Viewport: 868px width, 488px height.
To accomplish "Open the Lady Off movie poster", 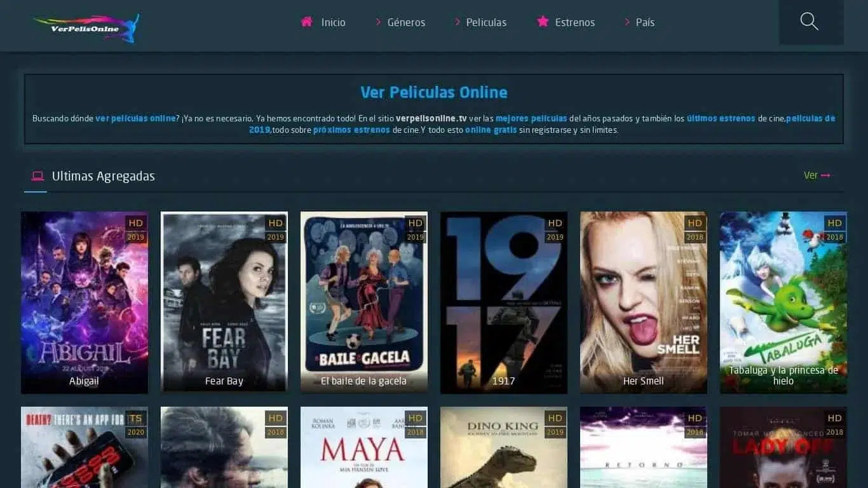I will [783, 447].
